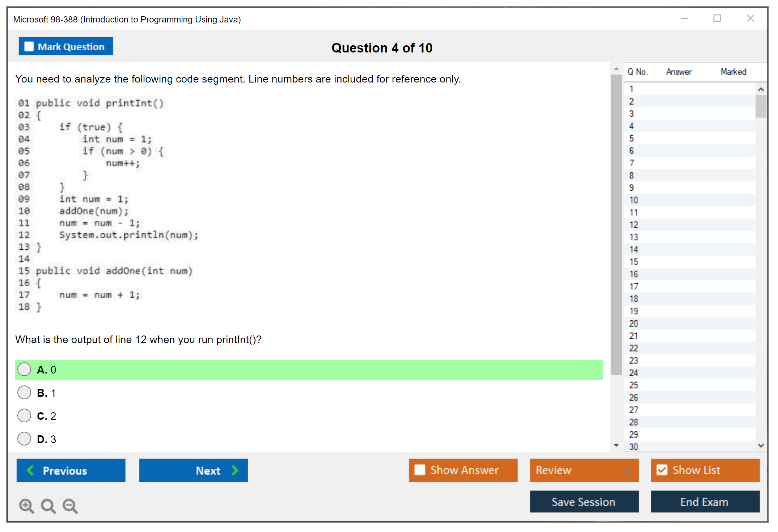778x532 pixels.
Task: Click the Marked column header
Action: [733, 72]
